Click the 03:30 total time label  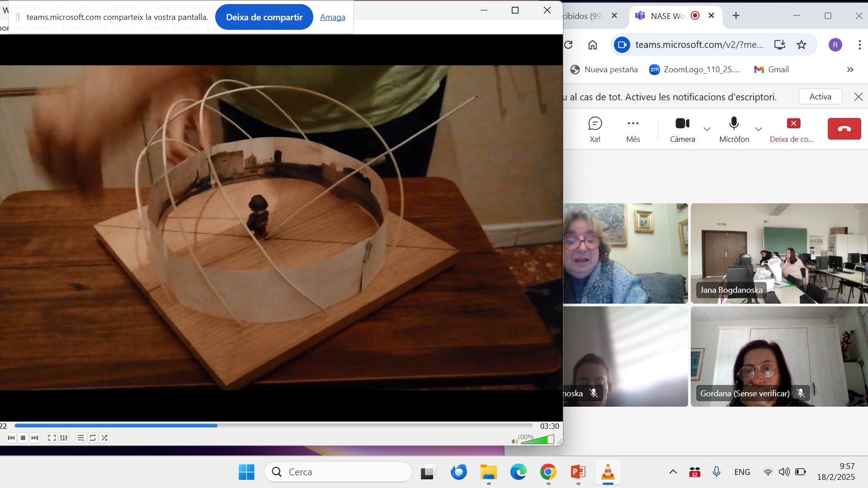tap(549, 426)
